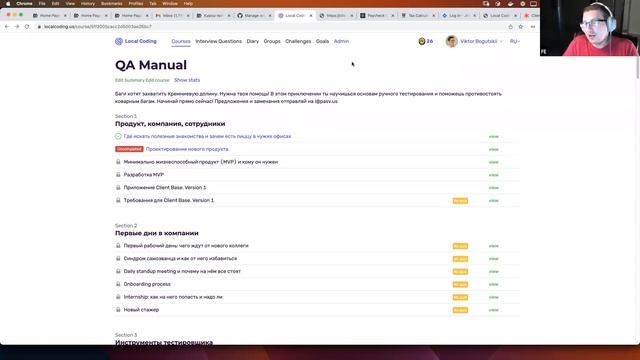Open the Bookmarks menu

pyautogui.click(x=111, y=4)
